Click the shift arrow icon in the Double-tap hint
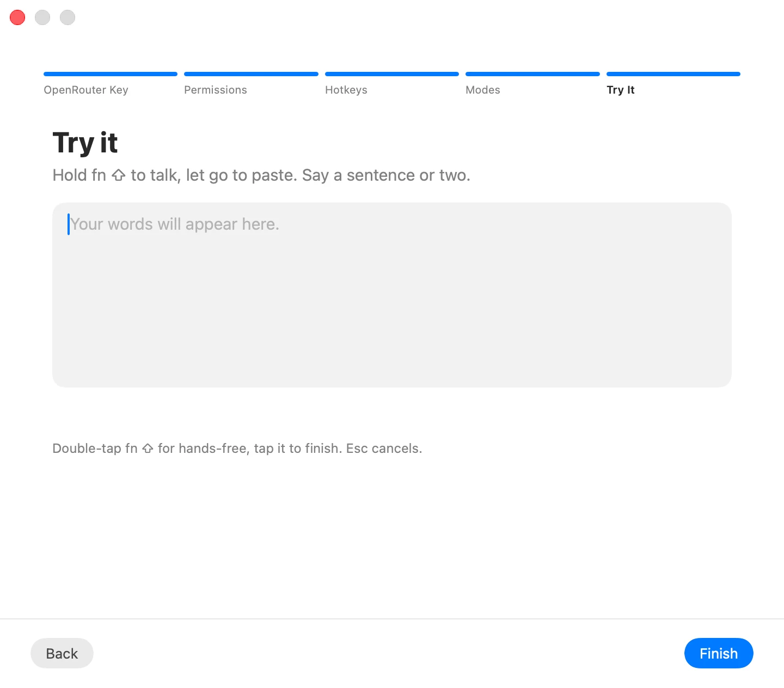This screenshot has height=688, width=784. 148,449
